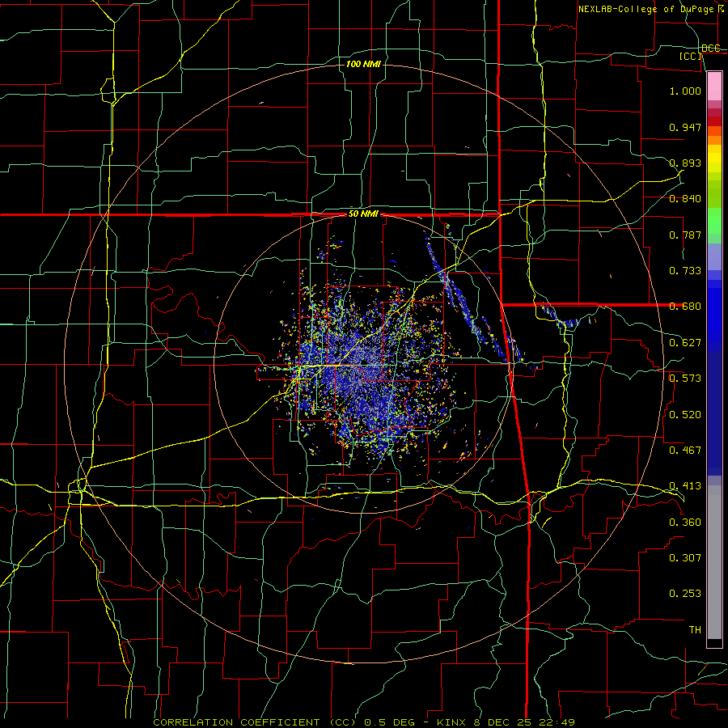Select the 0.680 legend value
The image size is (728, 728).
[x=685, y=307]
